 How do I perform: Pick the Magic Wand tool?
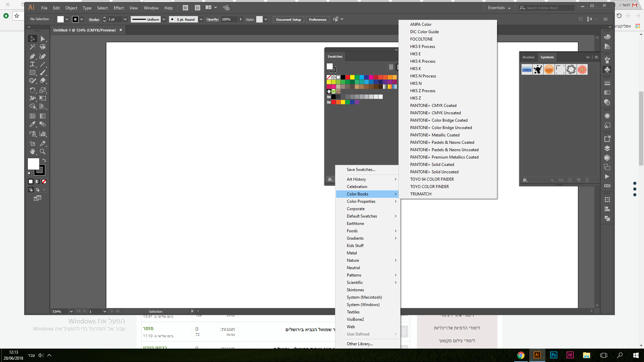click(x=33, y=47)
